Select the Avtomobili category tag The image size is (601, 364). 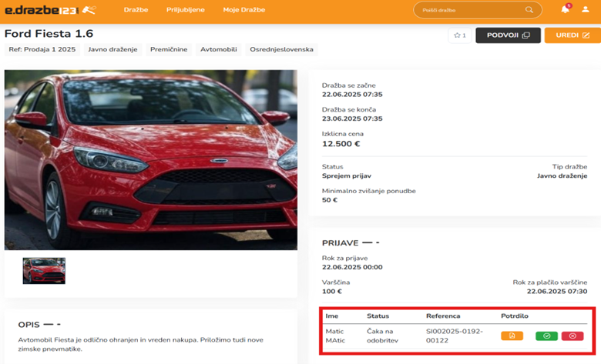219,49
